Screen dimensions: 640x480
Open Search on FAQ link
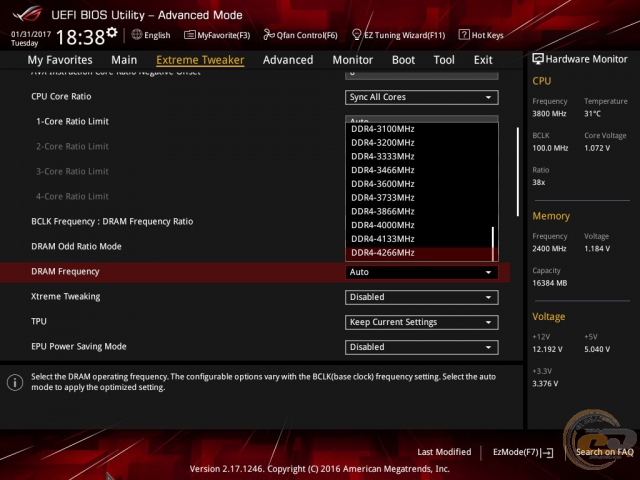coord(604,452)
